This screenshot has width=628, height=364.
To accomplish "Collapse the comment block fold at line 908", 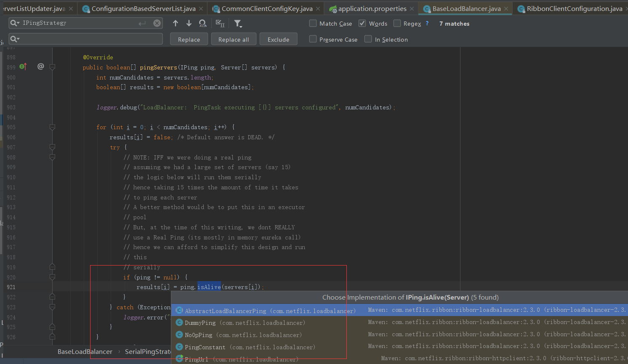I will tap(53, 157).
